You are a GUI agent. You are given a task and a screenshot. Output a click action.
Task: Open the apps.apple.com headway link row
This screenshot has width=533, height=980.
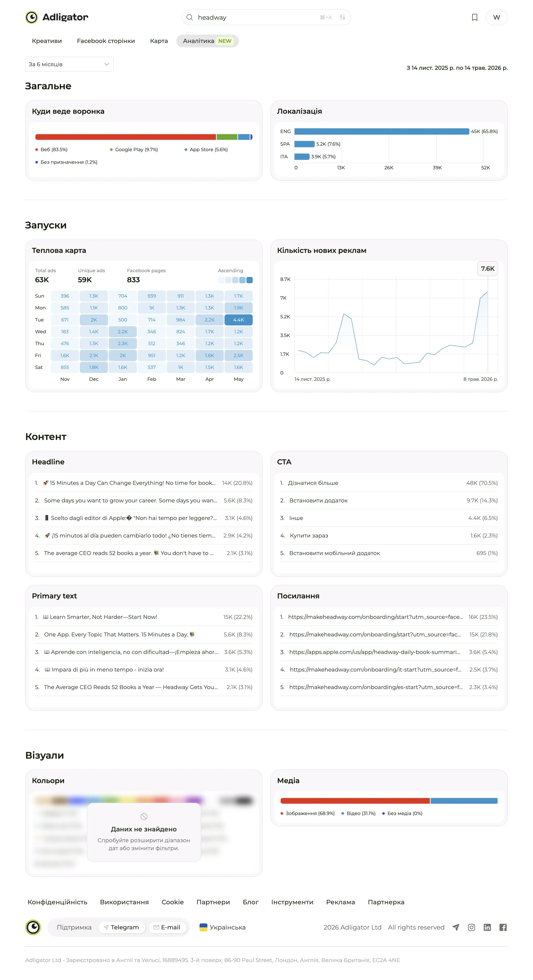point(389,652)
